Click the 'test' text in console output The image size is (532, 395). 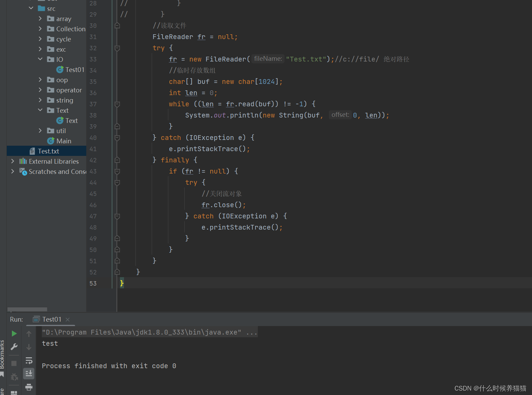pyautogui.click(x=50, y=343)
